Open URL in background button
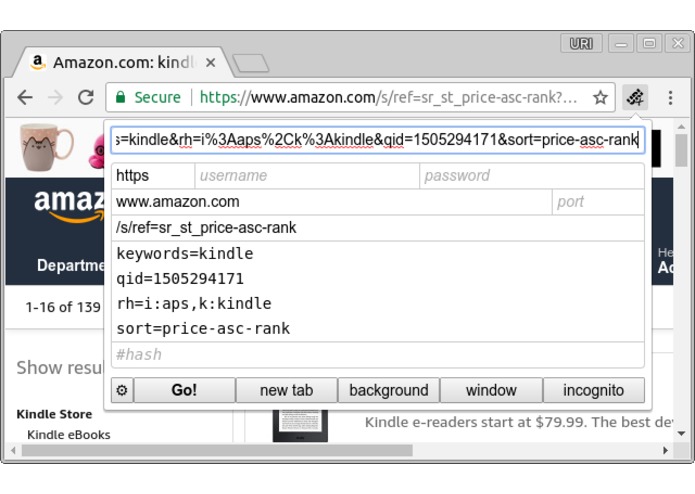695x494 pixels. click(x=389, y=390)
